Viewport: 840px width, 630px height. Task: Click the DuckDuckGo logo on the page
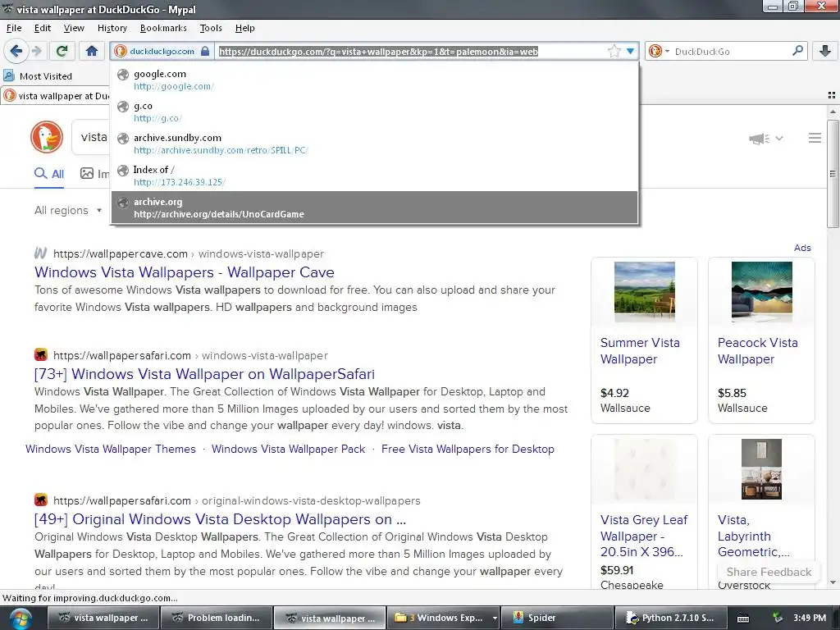click(47, 137)
